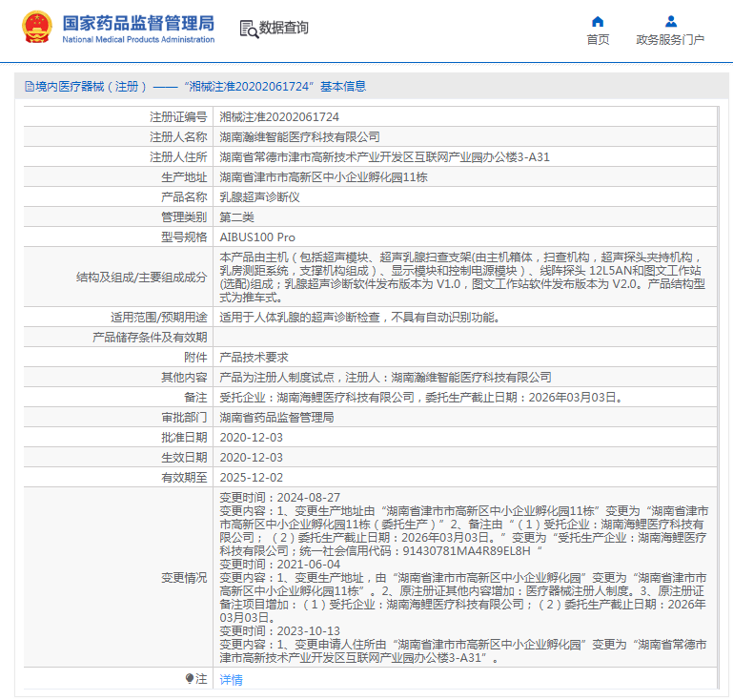Screen dimensions: 733x700
Task: Click the 附件 row label
Action: pos(195,358)
